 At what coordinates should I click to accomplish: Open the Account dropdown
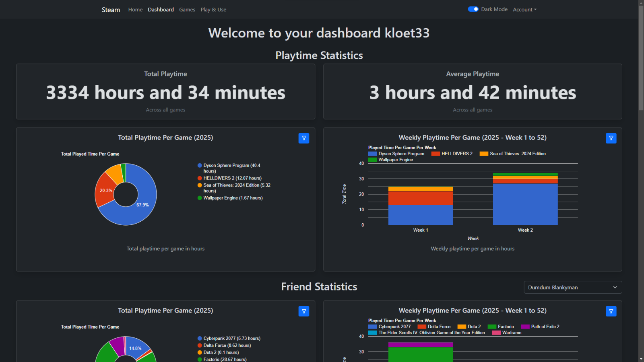[x=524, y=9]
